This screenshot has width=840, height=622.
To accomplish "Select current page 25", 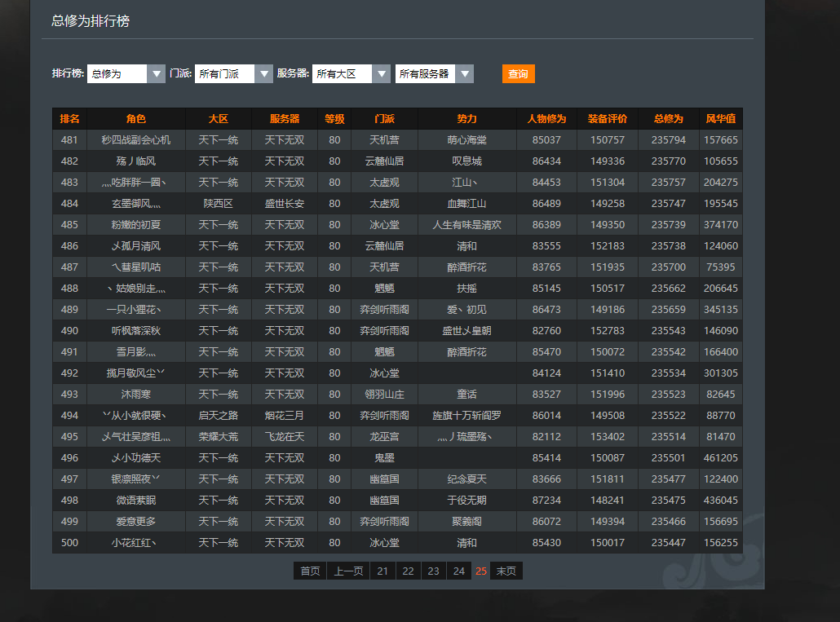I will (x=481, y=571).
